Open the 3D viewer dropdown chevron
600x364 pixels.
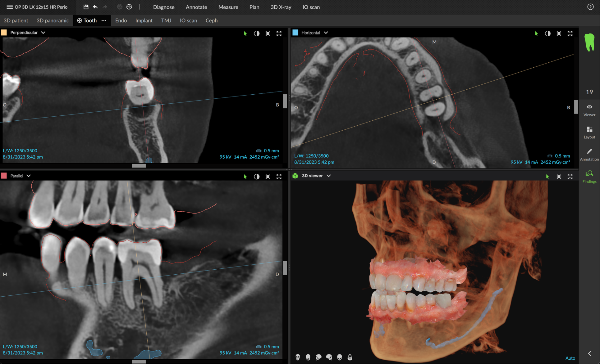click(329, 176)
